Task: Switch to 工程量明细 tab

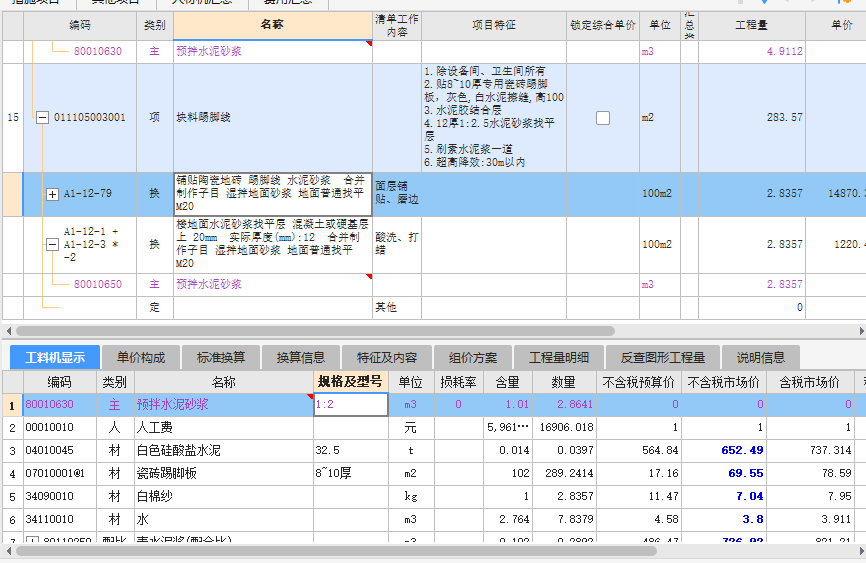Action: tap(558, 357)
